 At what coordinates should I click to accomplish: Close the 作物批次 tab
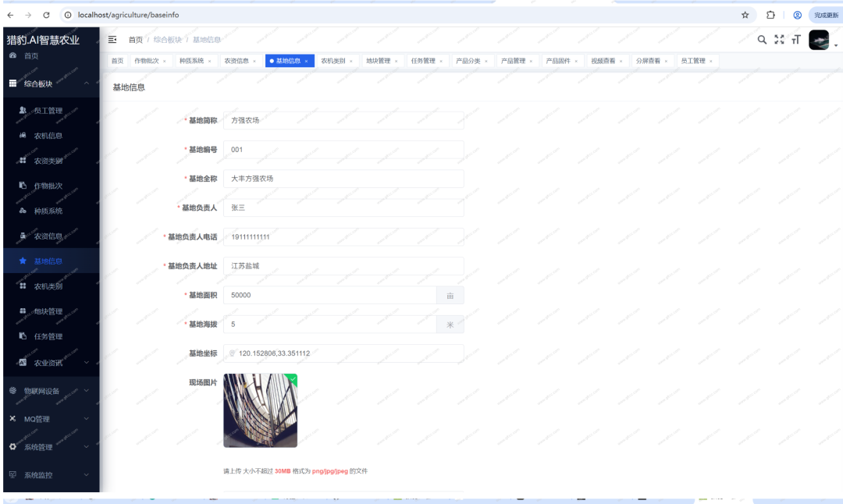pyautogui.click(x=165, y=62)
